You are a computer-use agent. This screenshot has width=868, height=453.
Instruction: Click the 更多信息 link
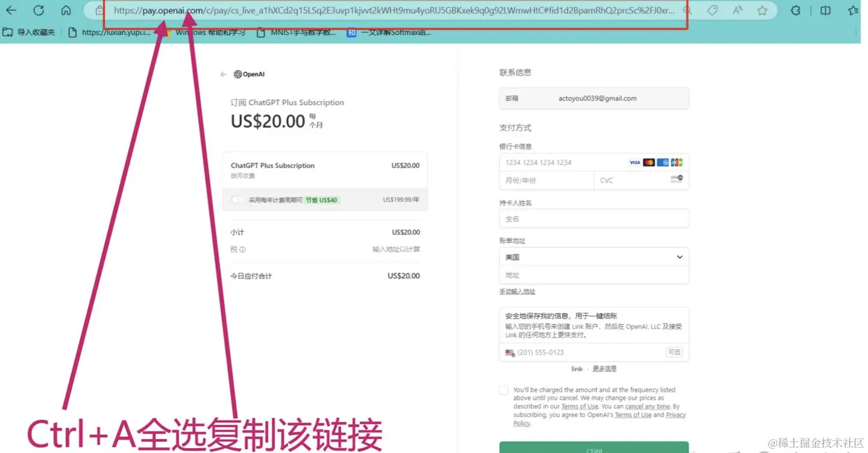tap(605, 369)
